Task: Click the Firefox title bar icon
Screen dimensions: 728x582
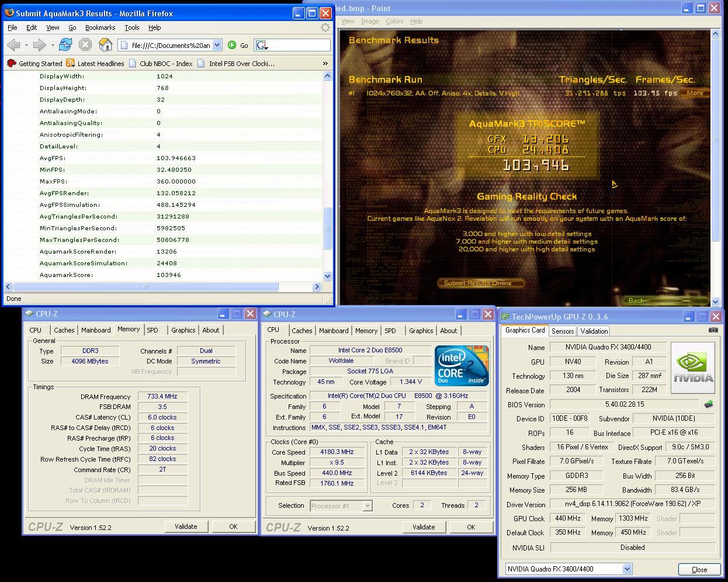Action: pos(9,13)
